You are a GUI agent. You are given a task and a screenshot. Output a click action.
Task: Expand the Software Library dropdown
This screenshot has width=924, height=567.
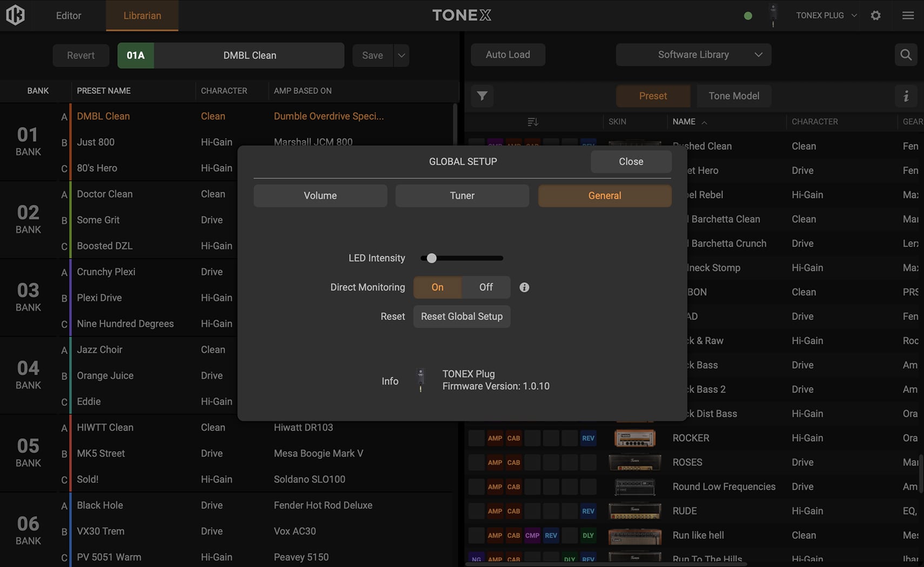click(x=693, y=55)
